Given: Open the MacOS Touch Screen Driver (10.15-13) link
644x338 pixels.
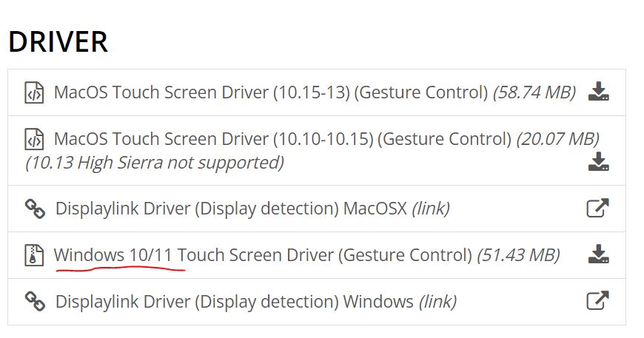Looking at the screenshot, I should pyautogui.click(x=271, y=92).
